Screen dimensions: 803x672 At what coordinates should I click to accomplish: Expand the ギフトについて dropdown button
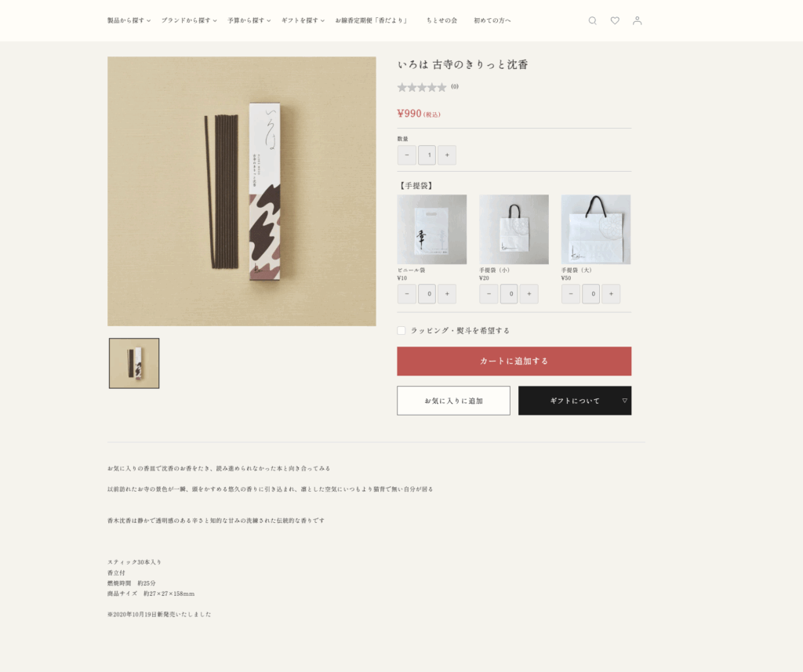click(575, 401)
